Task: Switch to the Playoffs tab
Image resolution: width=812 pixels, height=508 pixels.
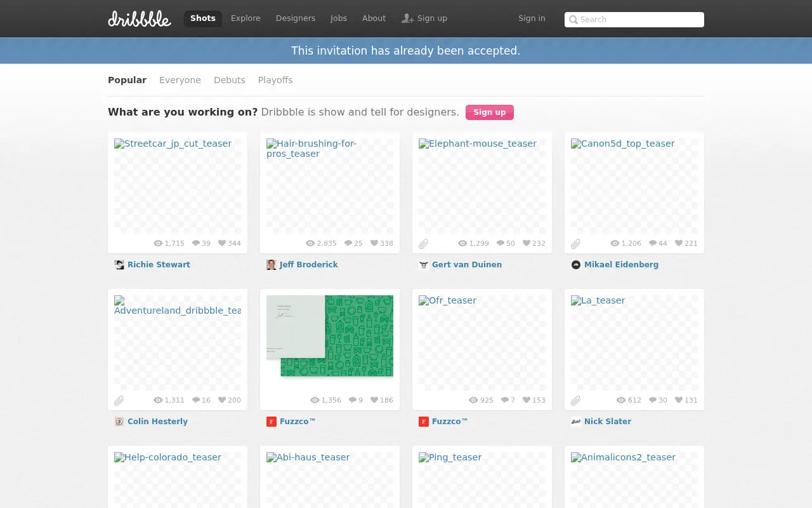Action: point(275,80)
